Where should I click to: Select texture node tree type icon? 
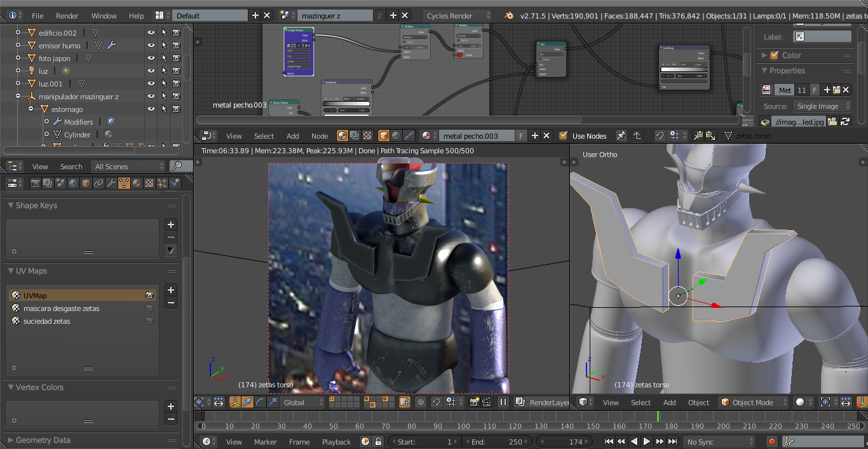coord(367,135)
